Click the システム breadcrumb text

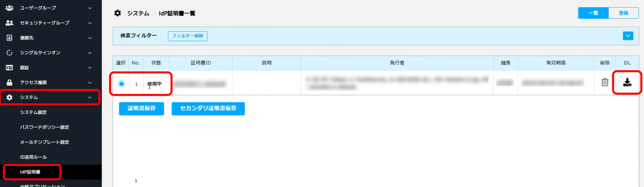[138, 13]
